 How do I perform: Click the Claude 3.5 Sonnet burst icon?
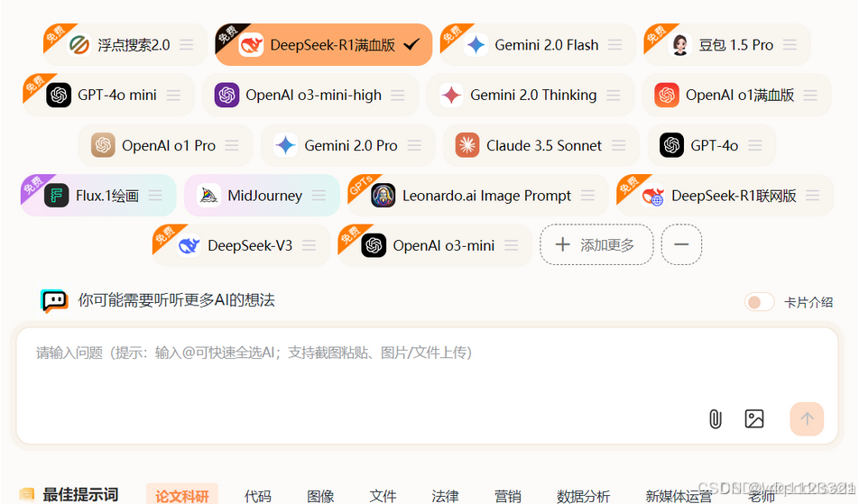(x=467, y=145)
